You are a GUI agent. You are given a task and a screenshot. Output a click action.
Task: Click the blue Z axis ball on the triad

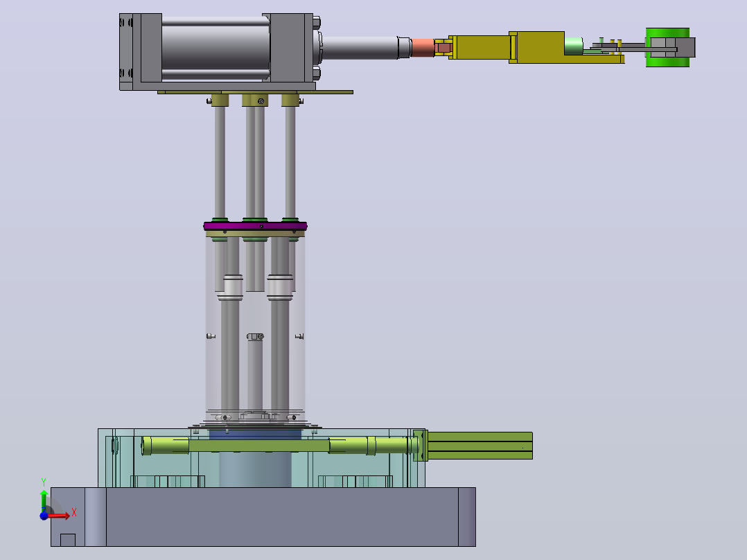point(44,516)
